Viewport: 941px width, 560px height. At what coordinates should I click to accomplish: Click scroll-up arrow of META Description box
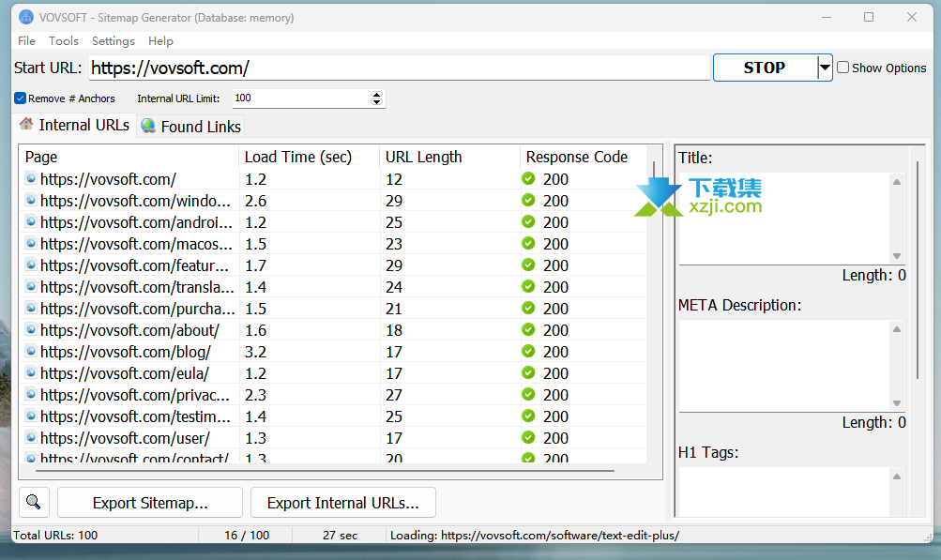897,329
